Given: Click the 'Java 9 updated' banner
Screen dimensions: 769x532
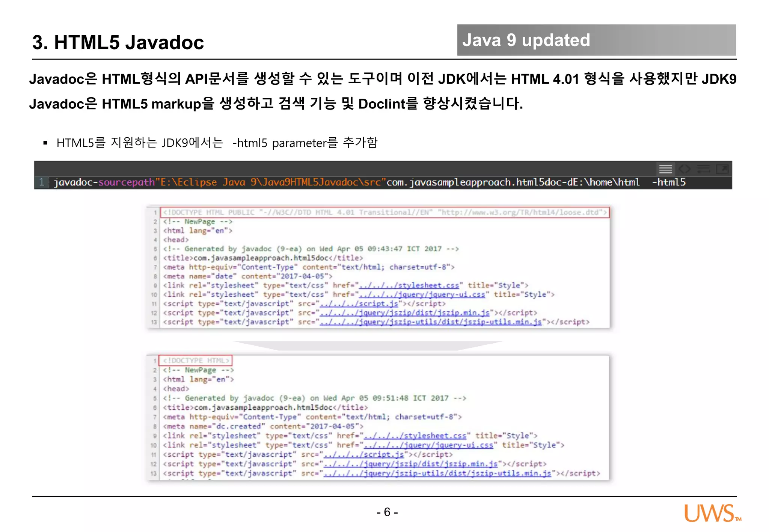Looking at the screenshot, I should [596, 40].
